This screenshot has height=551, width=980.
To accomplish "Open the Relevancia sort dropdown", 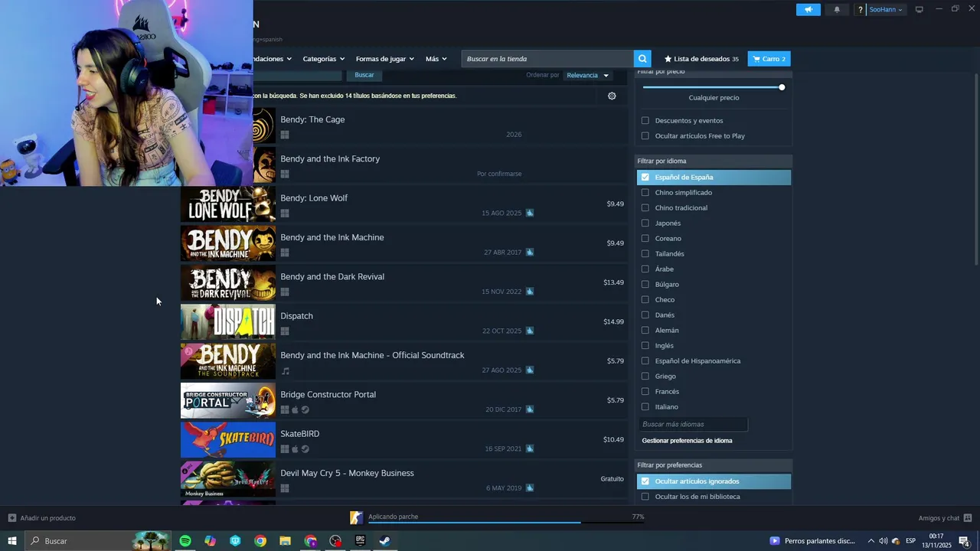I will pyautogui.click(x=587, y=75).
